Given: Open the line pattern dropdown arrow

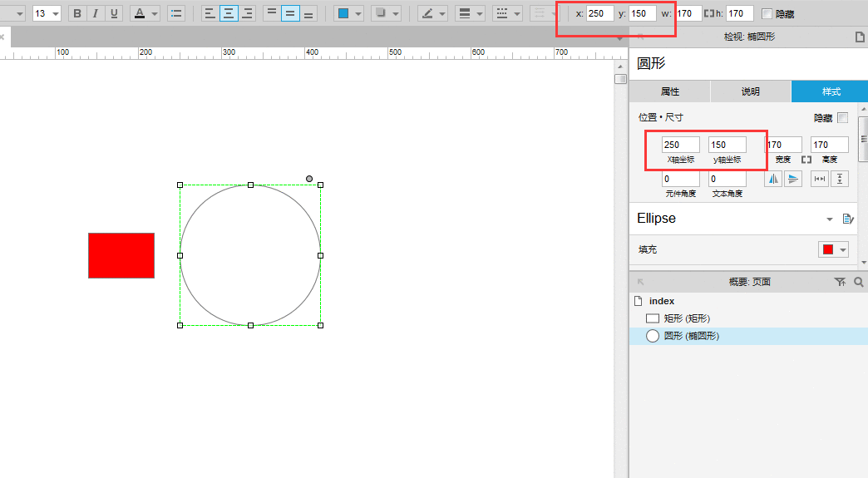Looking at the screenshot, I should pyautogui.click(x=517, y=14).
